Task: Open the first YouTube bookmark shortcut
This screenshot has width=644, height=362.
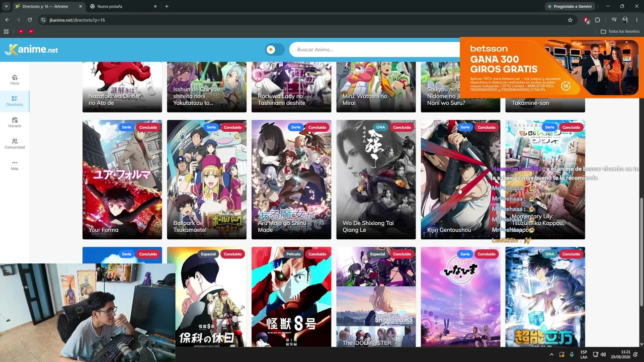Action: click(x=21, y=31)
